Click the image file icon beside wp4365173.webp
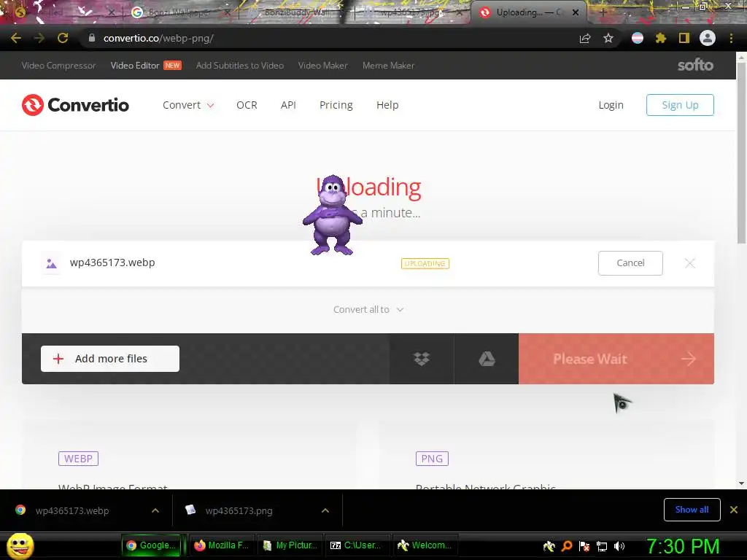Screen dimensions: 747x560 [52, 262]
